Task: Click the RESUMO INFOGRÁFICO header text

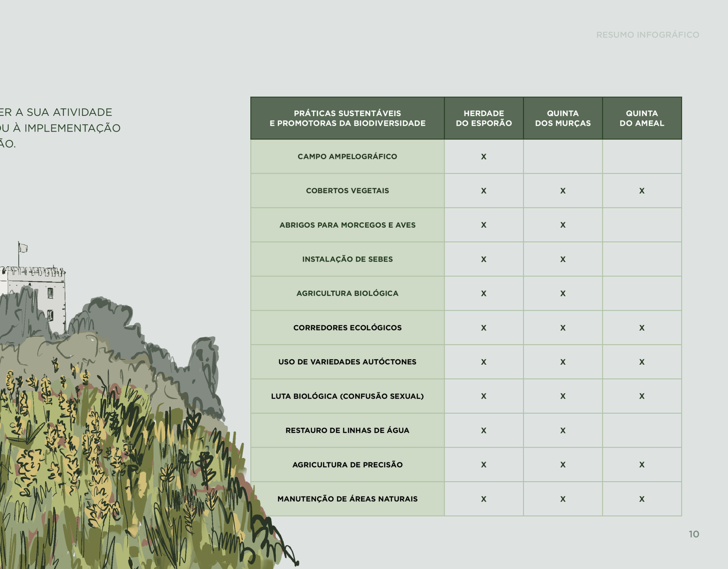Action: pos(648,35)
